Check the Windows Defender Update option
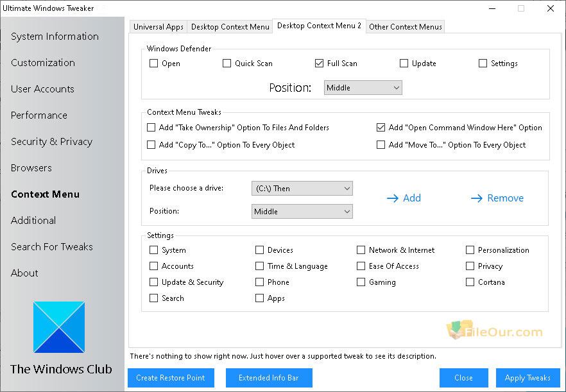Screen dimensions: 566x392 404,64
